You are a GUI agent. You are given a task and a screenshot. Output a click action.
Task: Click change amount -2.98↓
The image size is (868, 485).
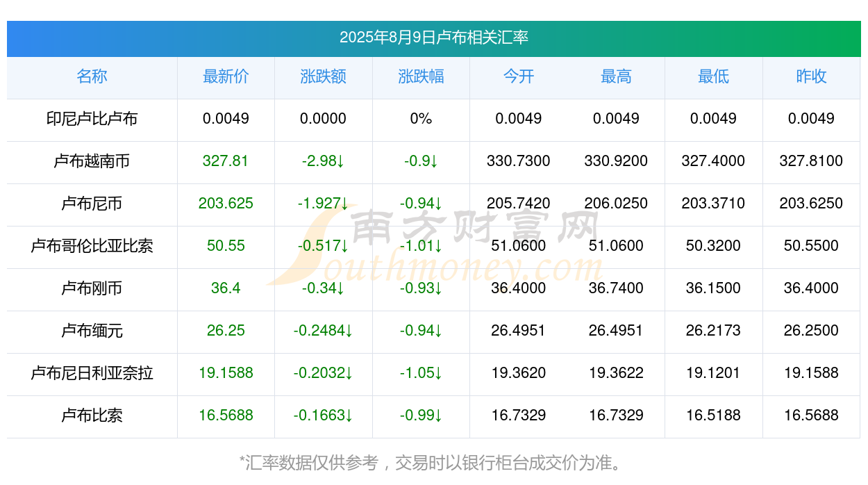click(x=324, y=161)
